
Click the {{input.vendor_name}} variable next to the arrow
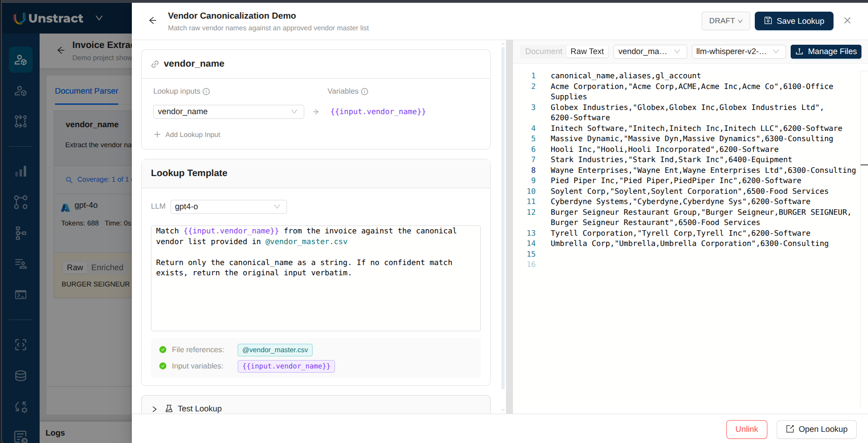tap(378, 112)
